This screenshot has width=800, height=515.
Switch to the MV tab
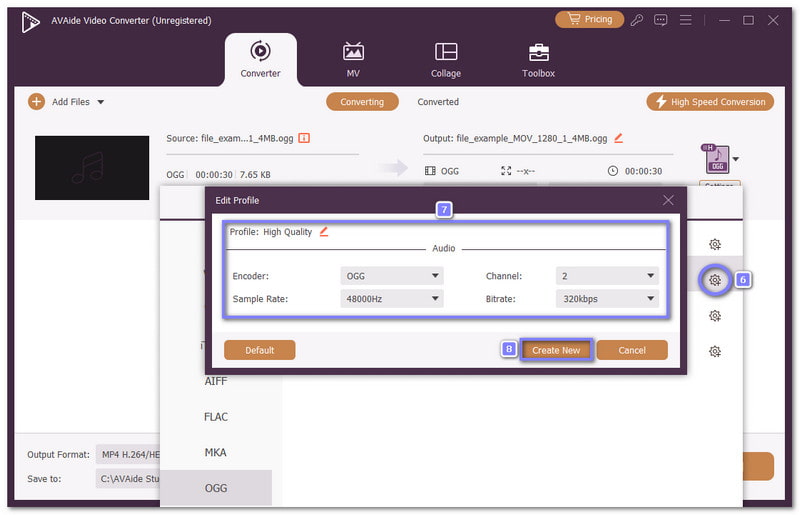coord(353,60)
